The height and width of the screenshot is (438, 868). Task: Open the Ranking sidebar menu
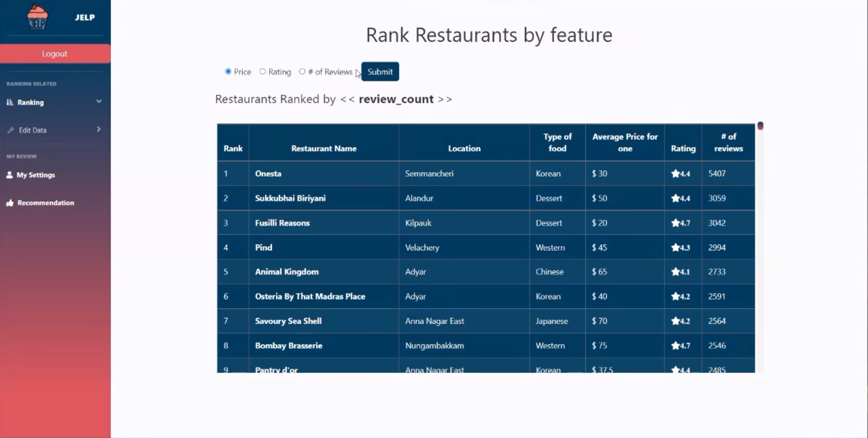[31, 102]
